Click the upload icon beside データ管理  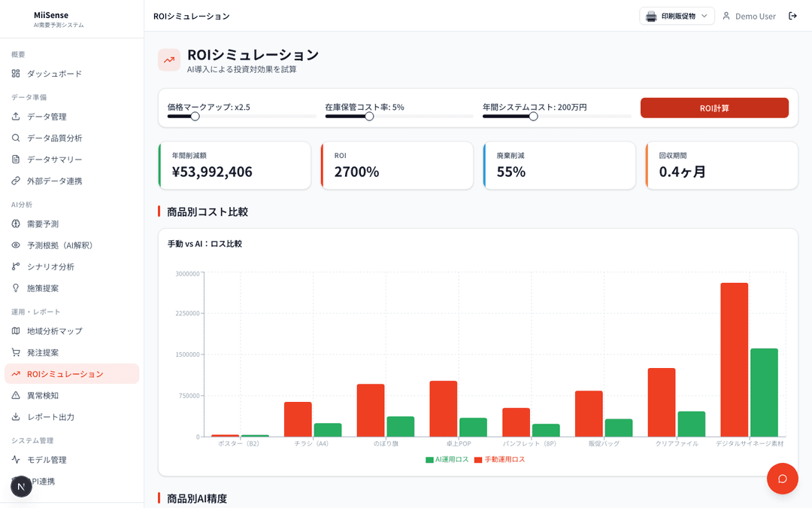coord(16,117)
